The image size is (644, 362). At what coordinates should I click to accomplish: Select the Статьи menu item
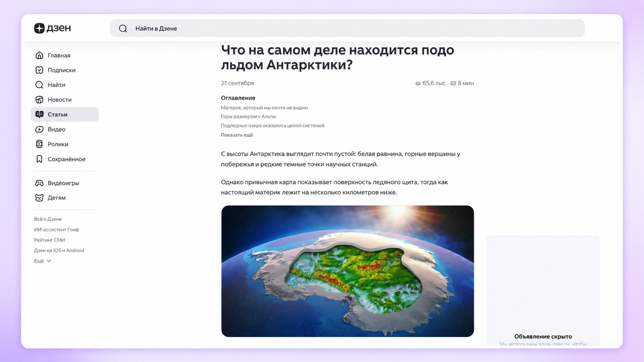[64, 114]
